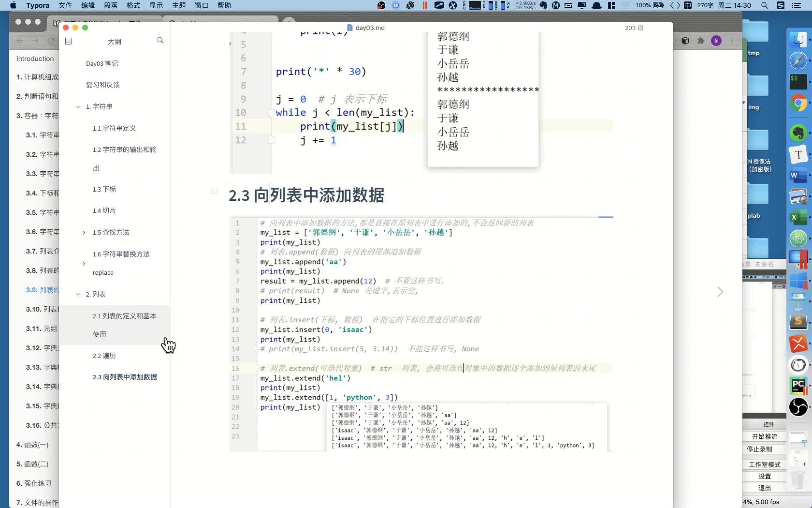Go to '2.2 遍历' outline entry
Image resolution: width=812 pixels, height=508 pixels.
click(x=104, y=356)
